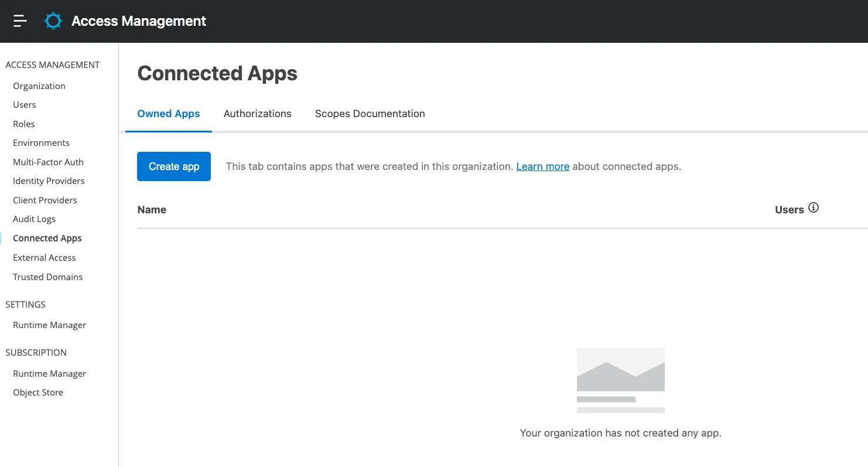868x467 pixels.
Task: Open Trusted Domains page
Action: pos(48,277)
